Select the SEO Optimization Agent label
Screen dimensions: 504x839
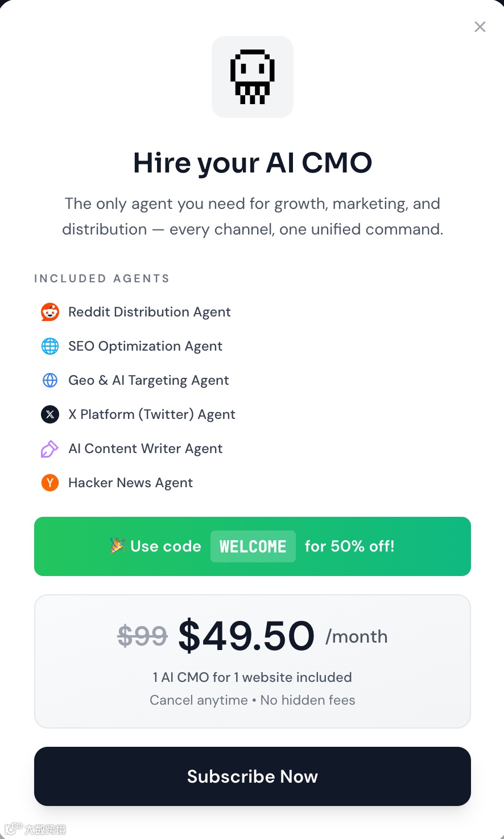(145, 346)
